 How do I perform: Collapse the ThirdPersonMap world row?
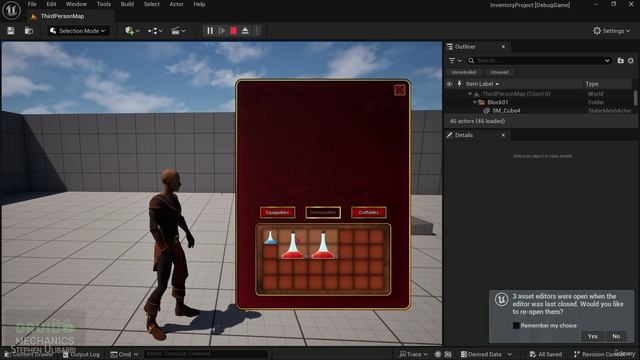coord(469,94)
